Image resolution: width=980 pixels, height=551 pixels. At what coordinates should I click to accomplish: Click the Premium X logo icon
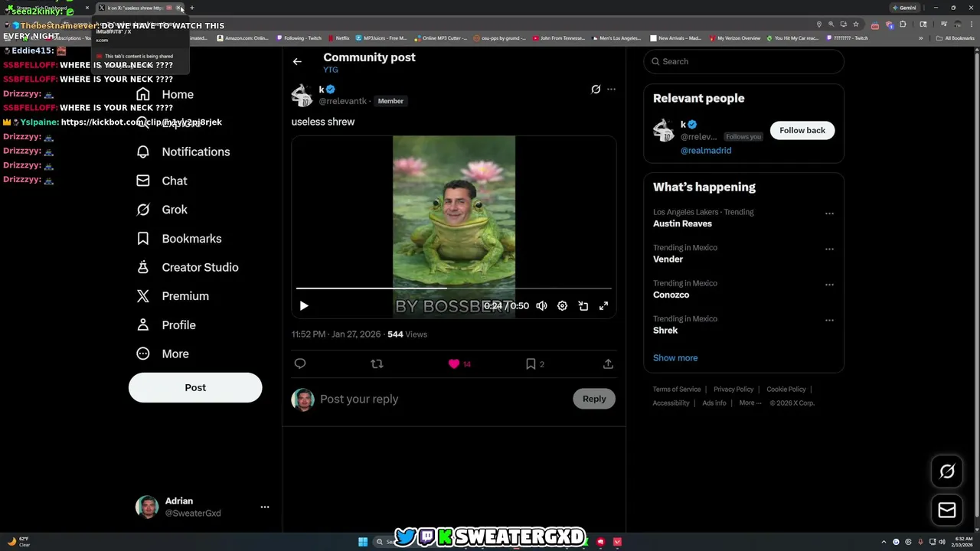pos(143,296)
